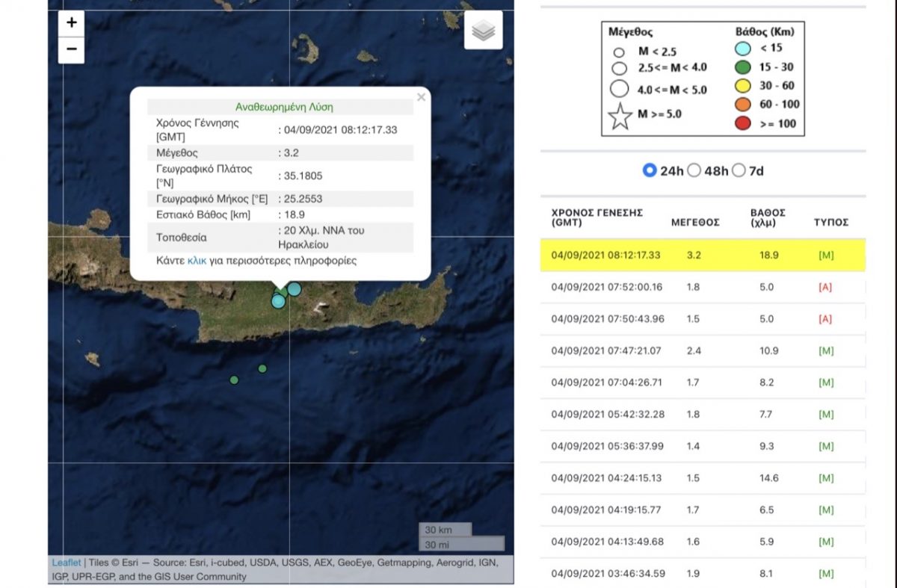The height and width of the screenshot is (588, 897).
Task: Zoom in on the map
Action: 72,23
